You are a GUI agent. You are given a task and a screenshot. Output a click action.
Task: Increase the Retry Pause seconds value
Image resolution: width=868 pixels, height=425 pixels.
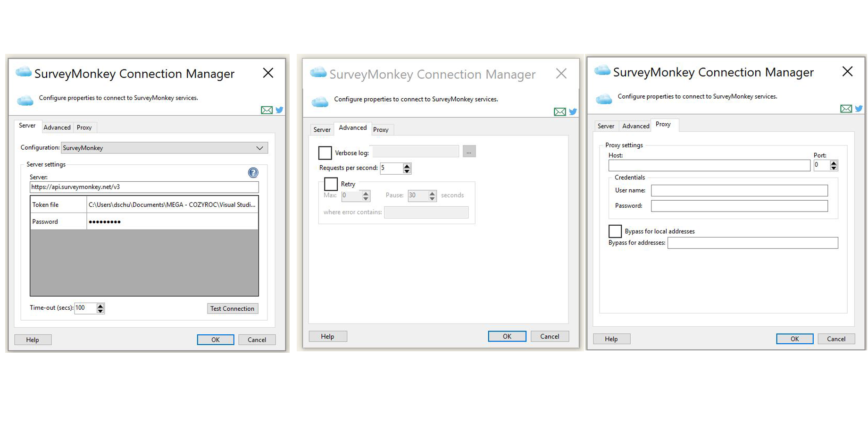(432, 193)
